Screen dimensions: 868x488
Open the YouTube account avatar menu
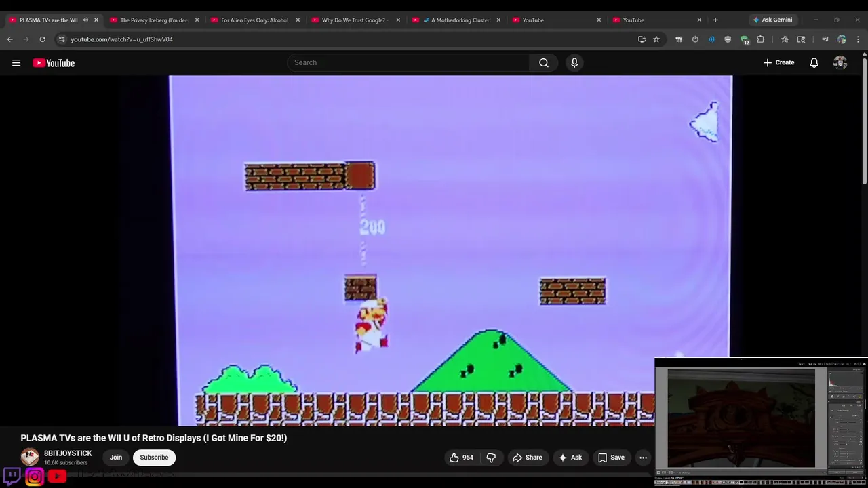[x=840, y=62]
